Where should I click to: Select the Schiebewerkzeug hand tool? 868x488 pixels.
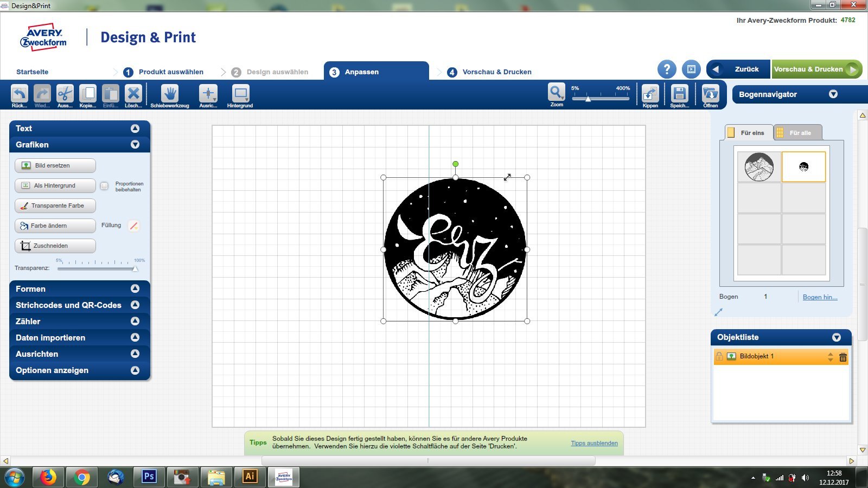click(x=170, y=94)
